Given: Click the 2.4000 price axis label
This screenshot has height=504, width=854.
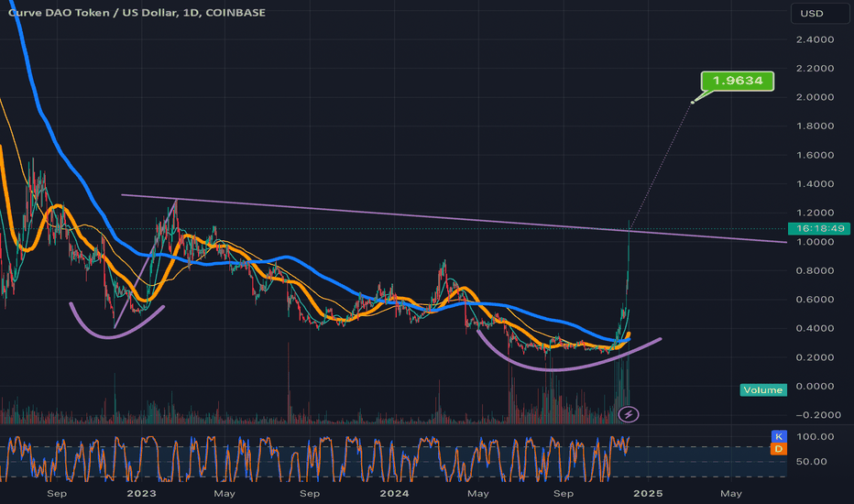Looking at the screenshot, I should 815,39.
